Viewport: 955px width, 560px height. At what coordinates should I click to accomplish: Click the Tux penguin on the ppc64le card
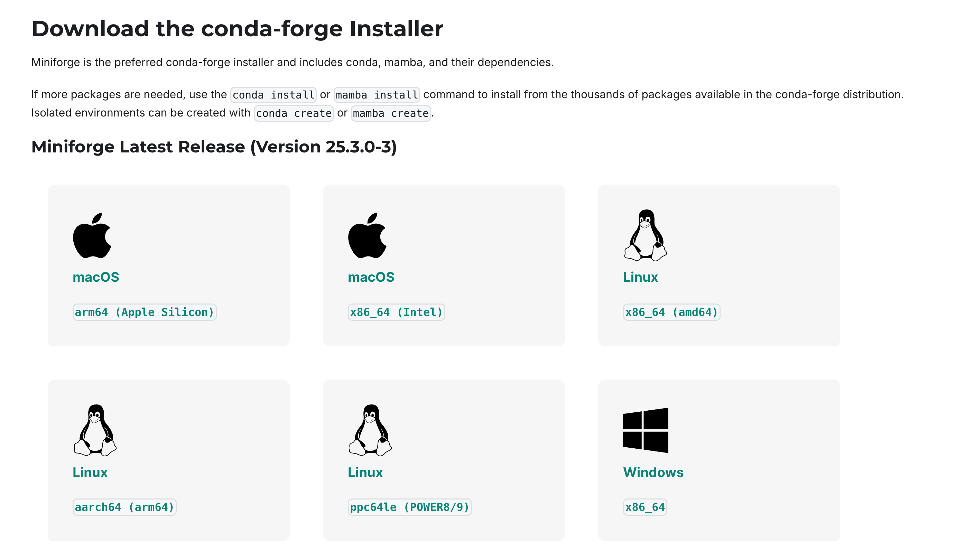pyautogui.click(x=370, y=430)
